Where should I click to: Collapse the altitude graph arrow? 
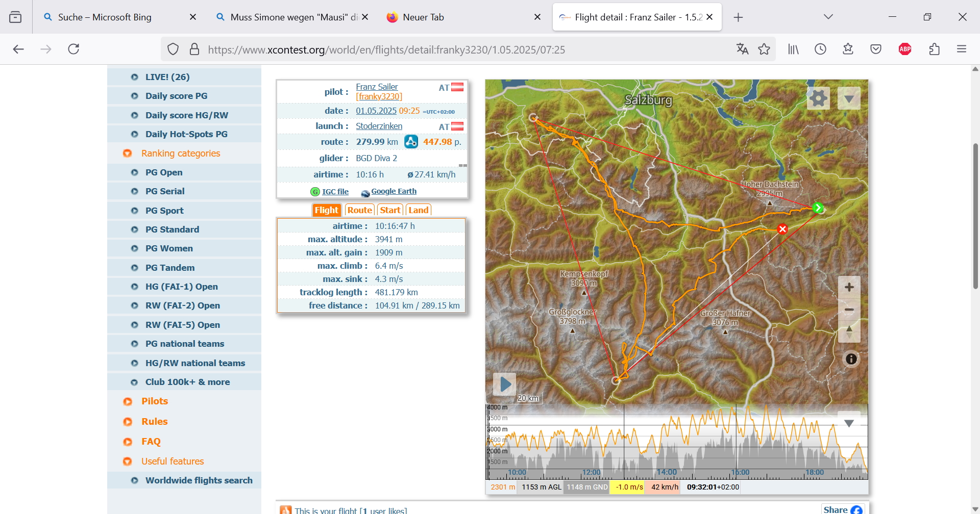(849, 423)
